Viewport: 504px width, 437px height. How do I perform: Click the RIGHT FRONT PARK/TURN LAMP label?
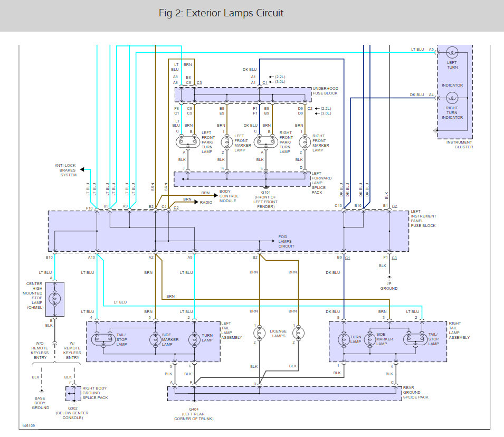[286, 142]
